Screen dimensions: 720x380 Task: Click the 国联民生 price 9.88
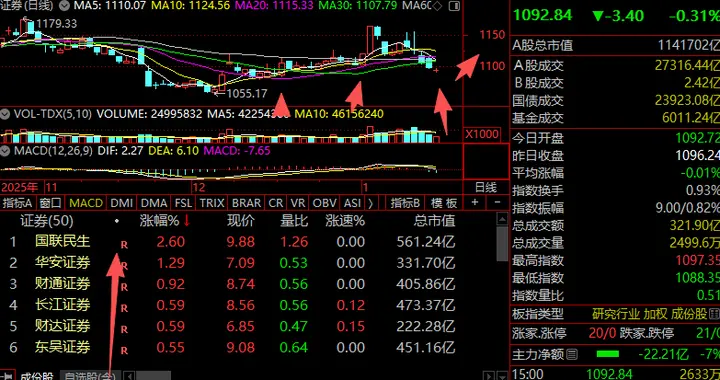point(240,241)
